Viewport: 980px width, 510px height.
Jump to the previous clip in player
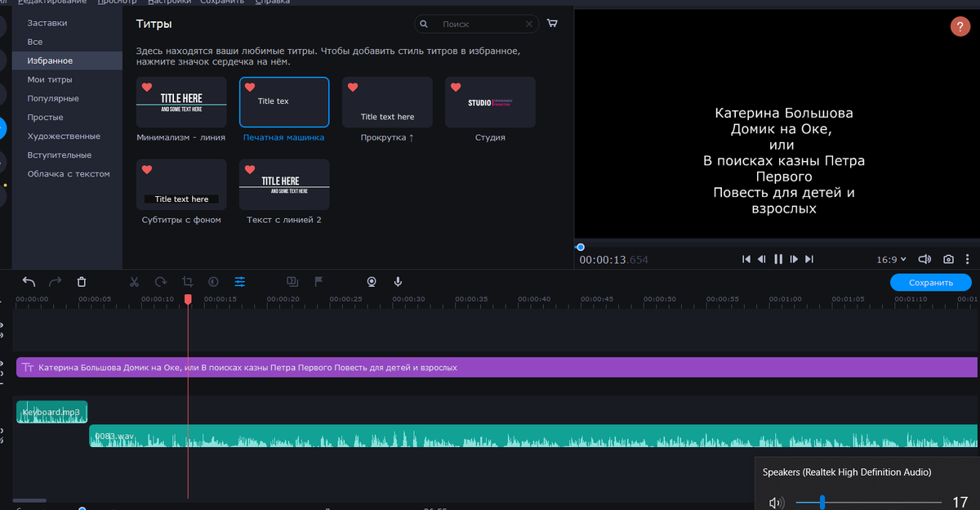point(746,259)
